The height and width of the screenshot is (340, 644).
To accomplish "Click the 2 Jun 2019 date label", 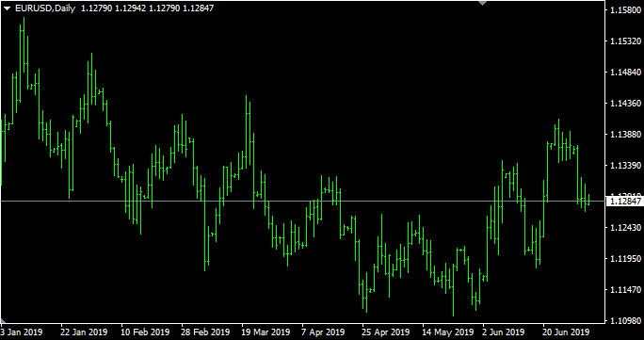I will coord(505,332).
